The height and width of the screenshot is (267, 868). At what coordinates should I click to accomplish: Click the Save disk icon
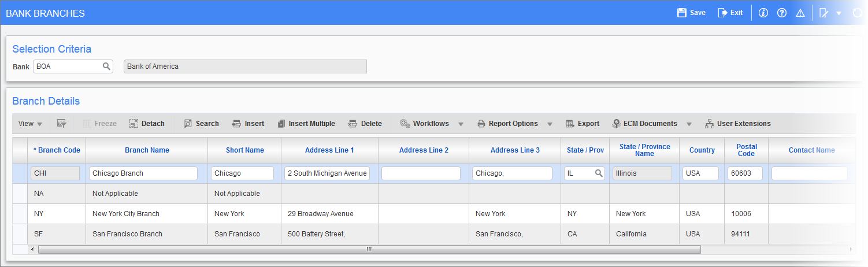point(681,13)
